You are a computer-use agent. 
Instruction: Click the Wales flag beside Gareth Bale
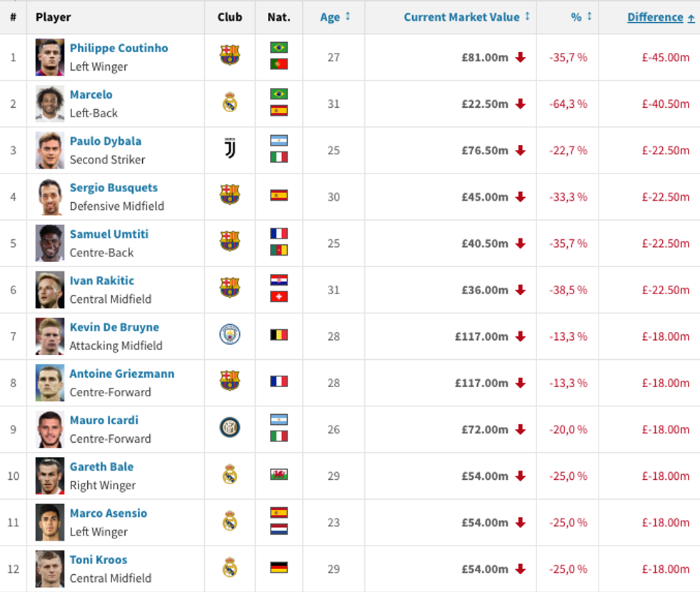coord(279,475)
